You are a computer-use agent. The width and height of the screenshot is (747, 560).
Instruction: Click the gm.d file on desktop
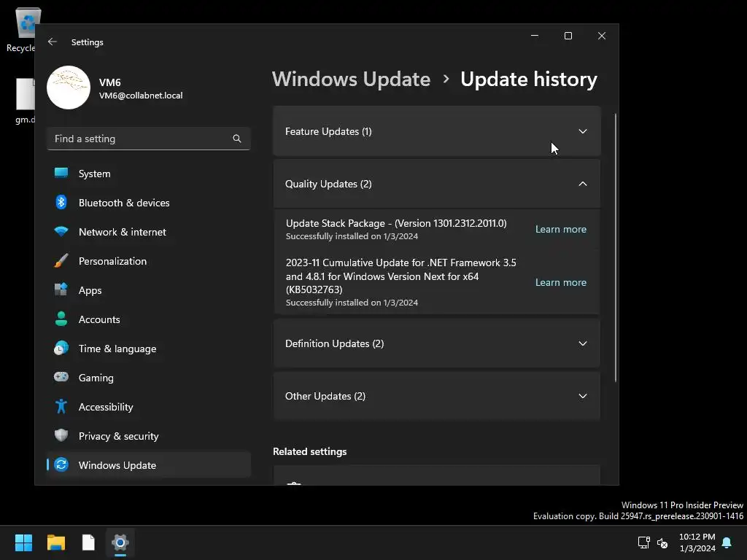(x=25, y=101)
